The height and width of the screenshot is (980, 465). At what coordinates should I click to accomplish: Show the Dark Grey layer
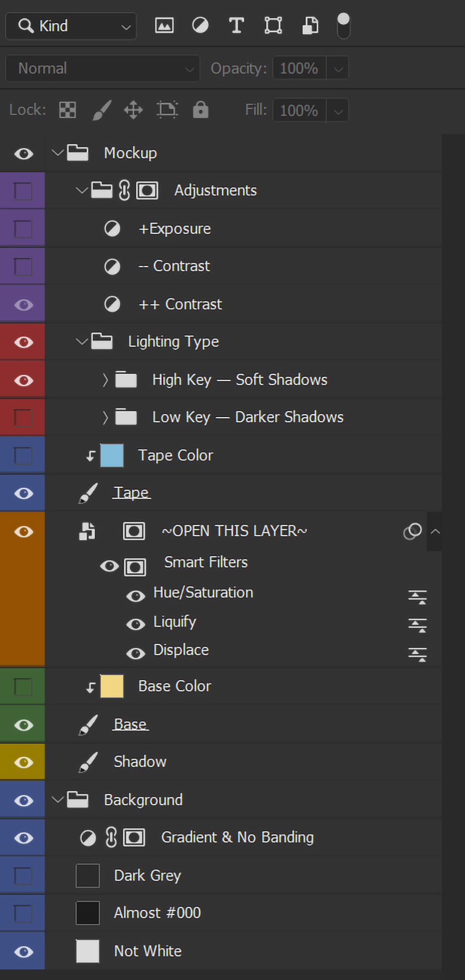click(x=23, y=876)
